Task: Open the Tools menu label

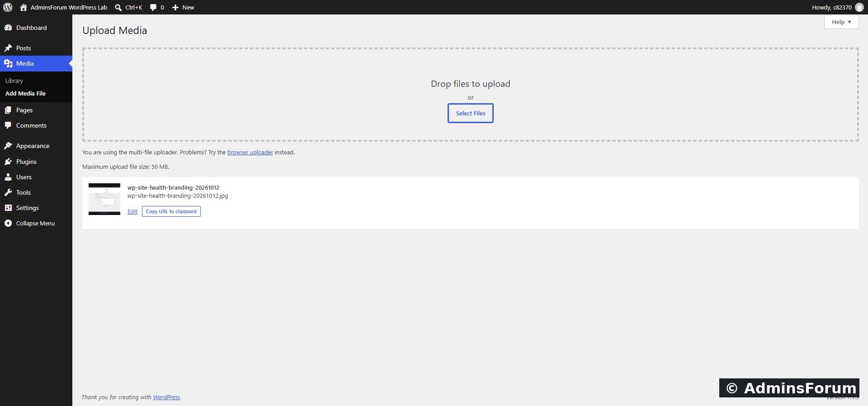Action: tap(24, 192)
